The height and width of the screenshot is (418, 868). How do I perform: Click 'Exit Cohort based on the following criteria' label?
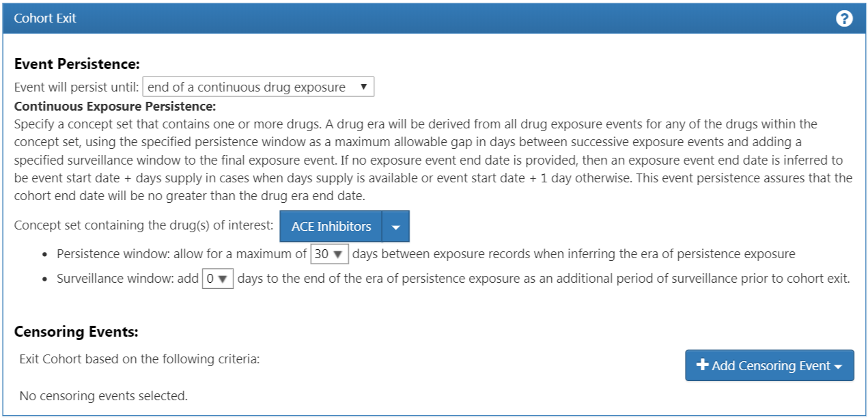[139, 359]
